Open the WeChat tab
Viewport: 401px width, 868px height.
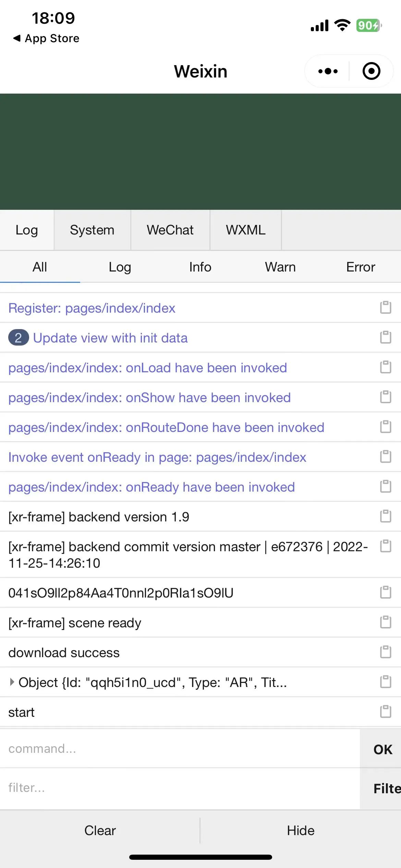pos(170,230)
